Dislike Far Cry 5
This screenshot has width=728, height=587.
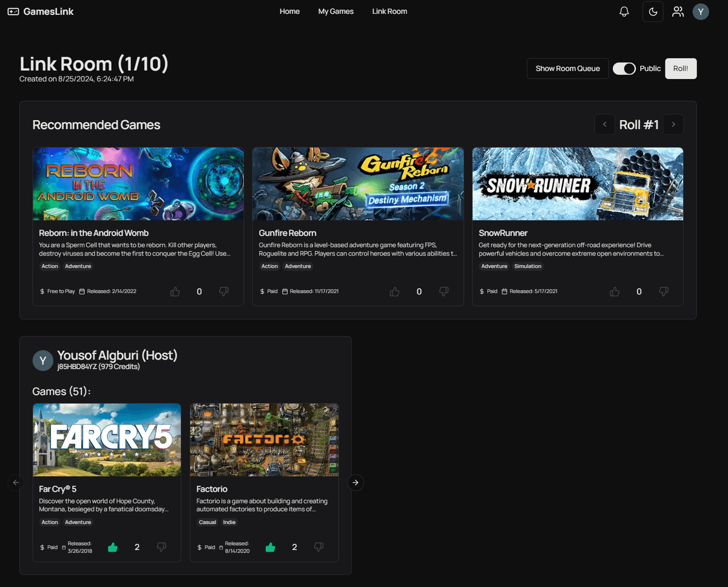(x=161, y=547)
